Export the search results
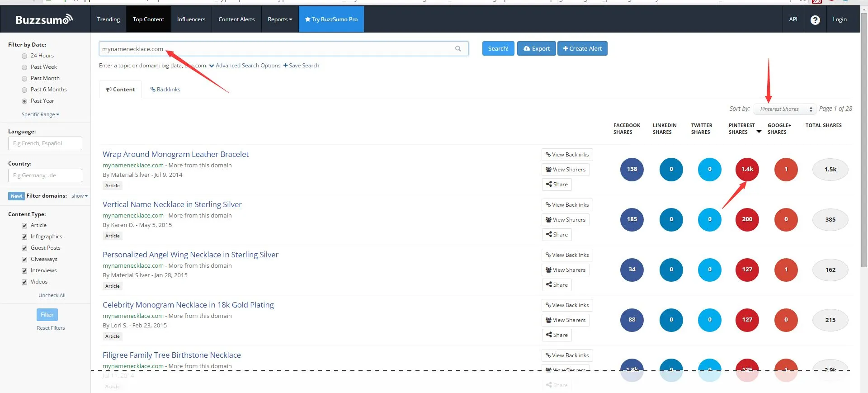868x393 pixels. (537, 48)
